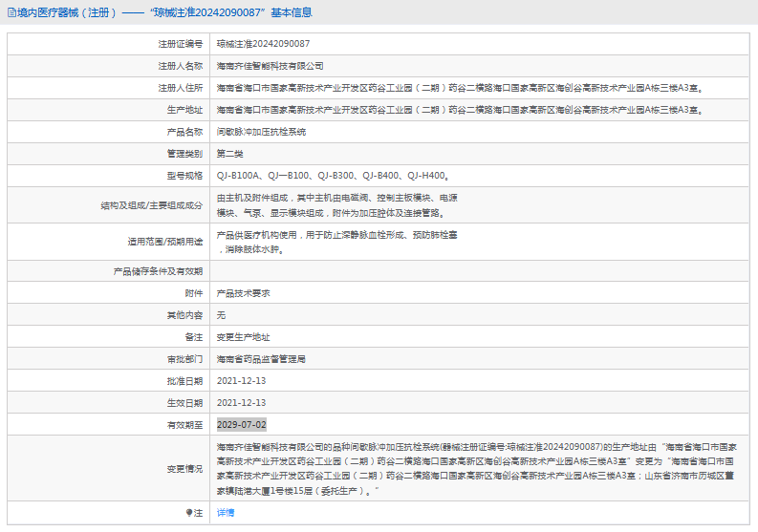Click the 适用范围/预期用途 label
The height and width of the screenshot is (532, 758).
click(164, 242)
